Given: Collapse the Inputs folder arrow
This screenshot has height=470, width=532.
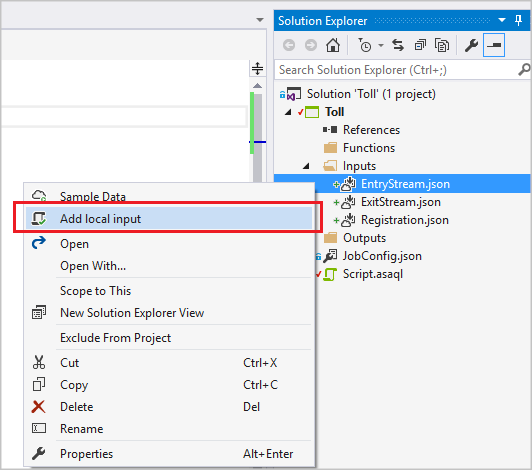Looking at the screenshot, I should [306, 166].
